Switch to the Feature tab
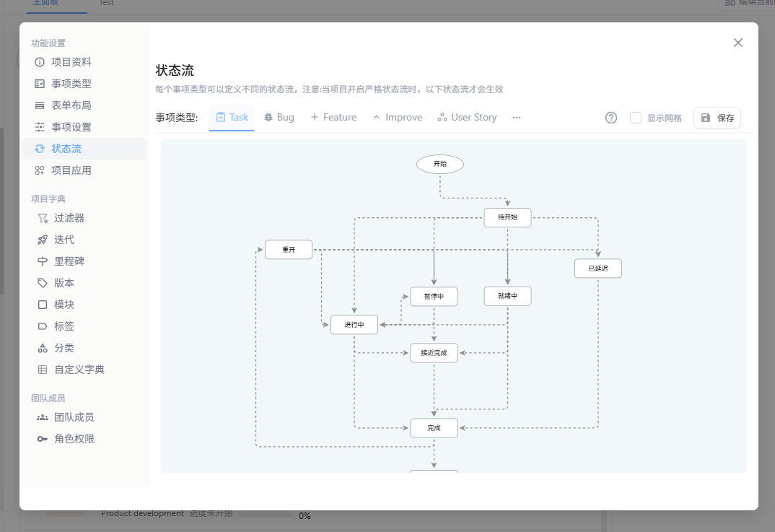This screenshot has width=775, height=532. click(333, 117)
